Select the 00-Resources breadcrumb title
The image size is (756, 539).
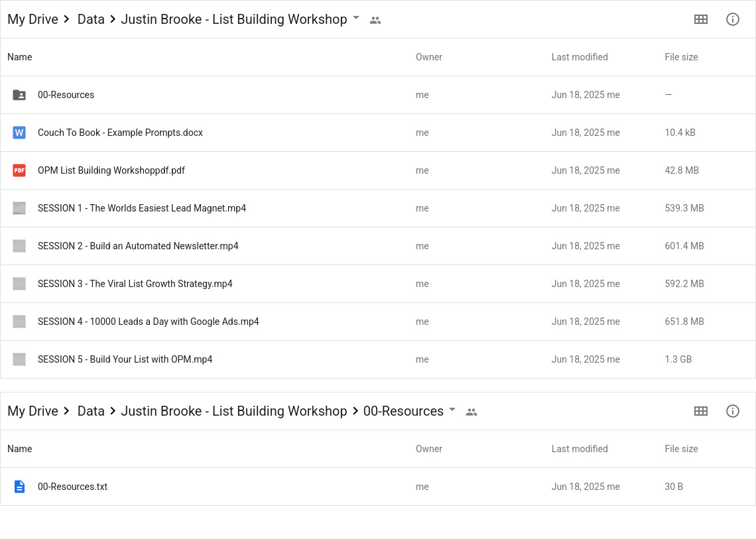coord(404,411)
